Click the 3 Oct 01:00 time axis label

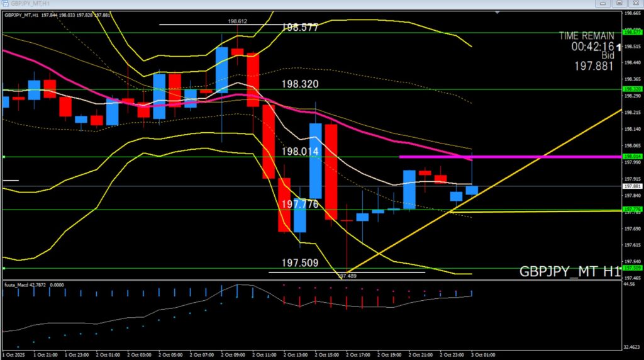click(482, 355)
